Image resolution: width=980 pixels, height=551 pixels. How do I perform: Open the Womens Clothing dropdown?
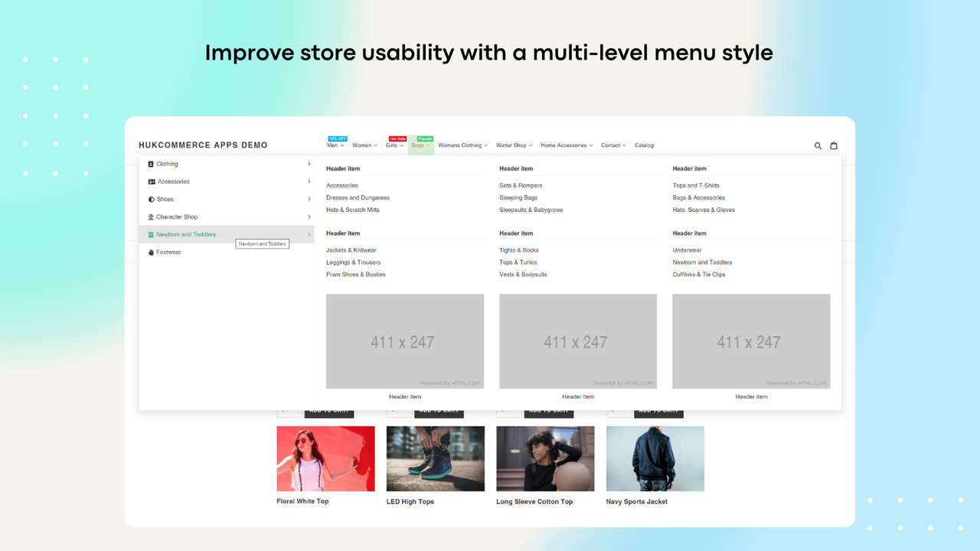462,145
